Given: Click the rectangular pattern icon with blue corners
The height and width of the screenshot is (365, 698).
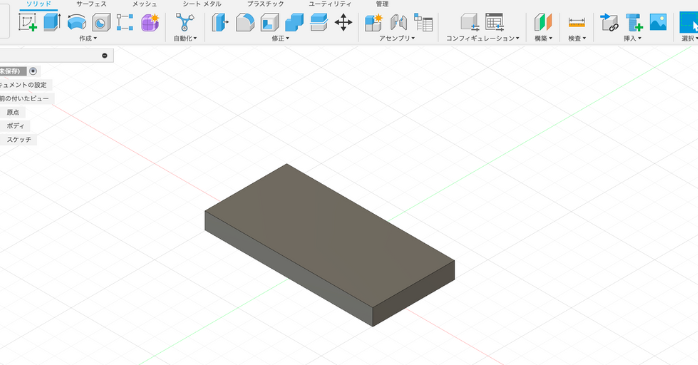Looking at the screenshot, I should (x=125, y=22).
